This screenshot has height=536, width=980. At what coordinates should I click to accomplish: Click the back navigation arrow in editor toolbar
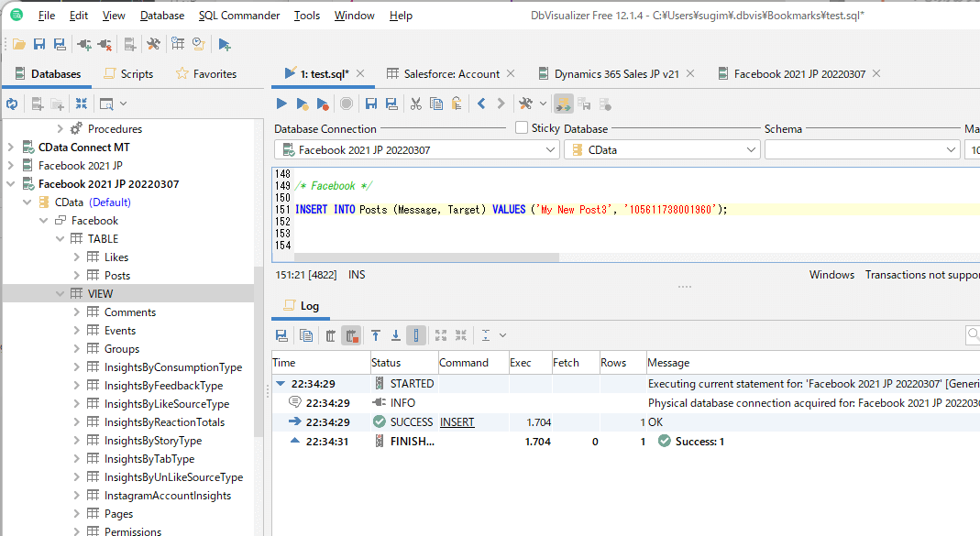(481, 104)
